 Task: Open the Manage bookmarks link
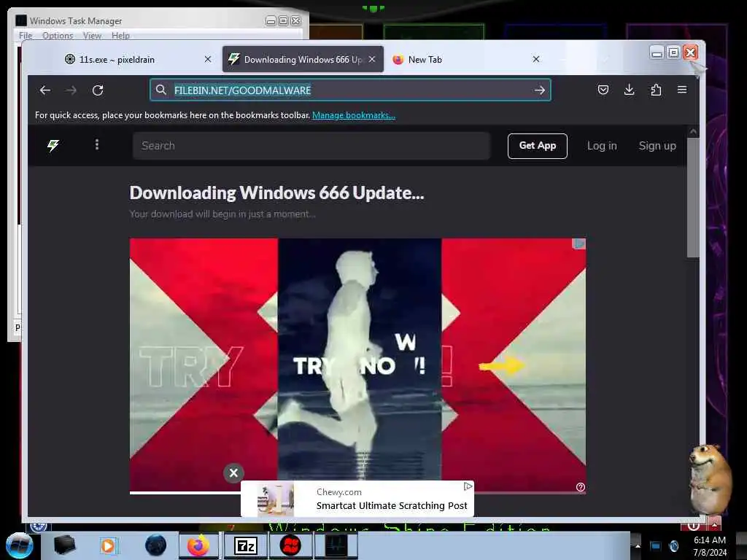[x=354, y=115]
